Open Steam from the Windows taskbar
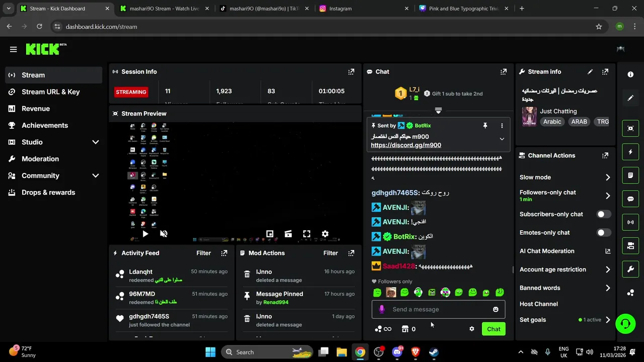Viewport: 644px width, 362px height. point(434,352)
